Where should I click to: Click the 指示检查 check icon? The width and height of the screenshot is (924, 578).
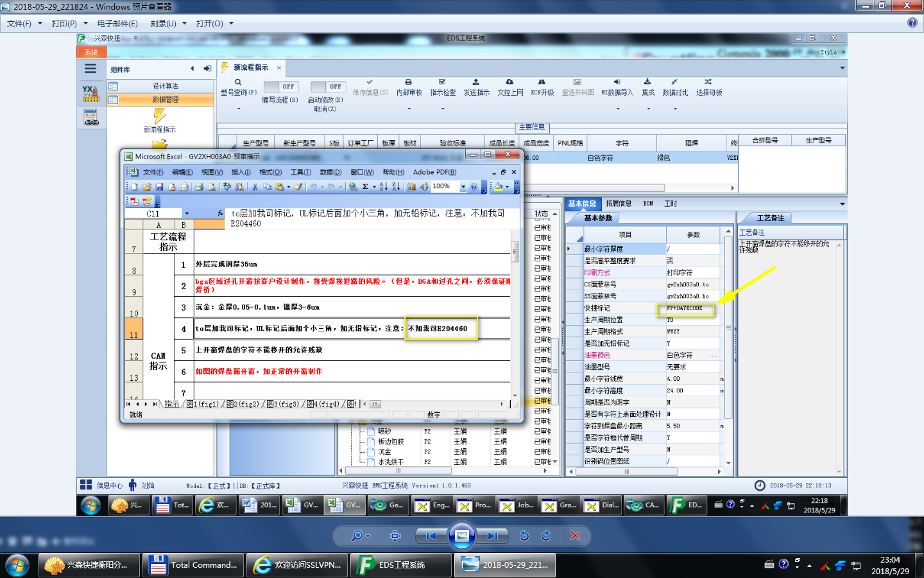[442, 82]
